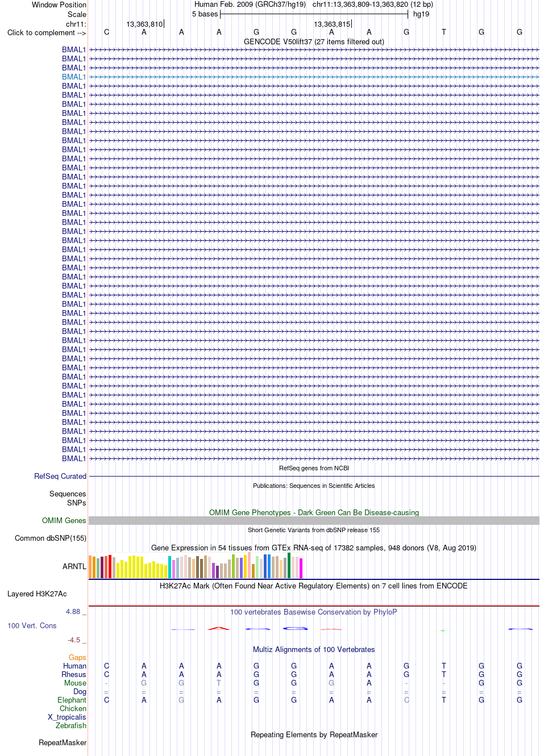
Task: Click the 13,363,815 position marker
Action: pos(332,24)
